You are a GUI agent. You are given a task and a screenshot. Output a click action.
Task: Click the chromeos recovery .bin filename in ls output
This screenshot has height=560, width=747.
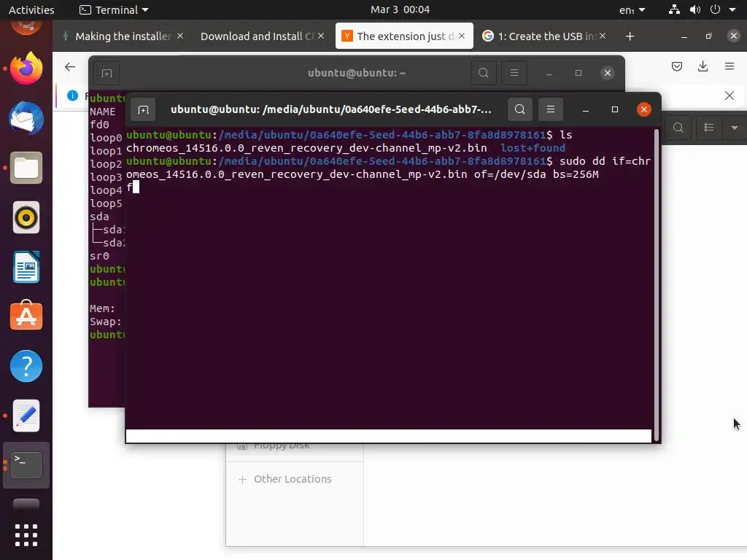pyautogui.click(x=306, y=148)
